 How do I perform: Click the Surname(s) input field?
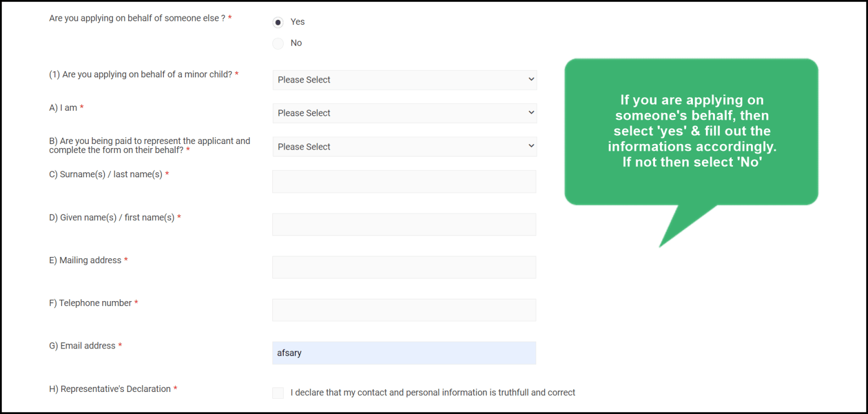(x=404, y=181)
